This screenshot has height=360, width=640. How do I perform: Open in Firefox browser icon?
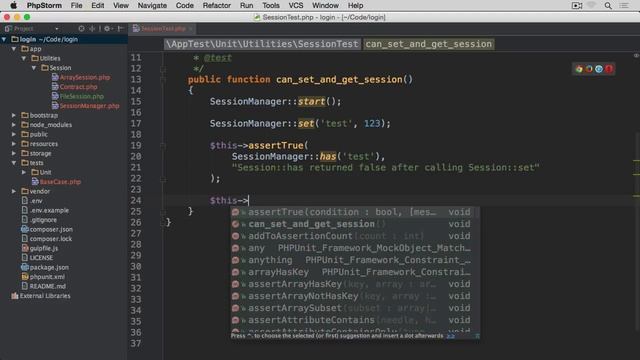pos(589,69)
